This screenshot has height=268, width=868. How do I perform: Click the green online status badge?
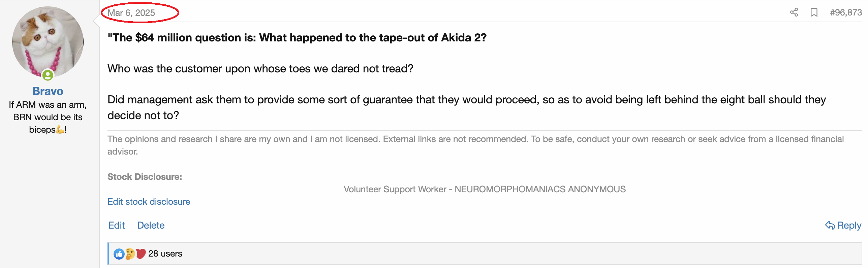tap(48, 75)
